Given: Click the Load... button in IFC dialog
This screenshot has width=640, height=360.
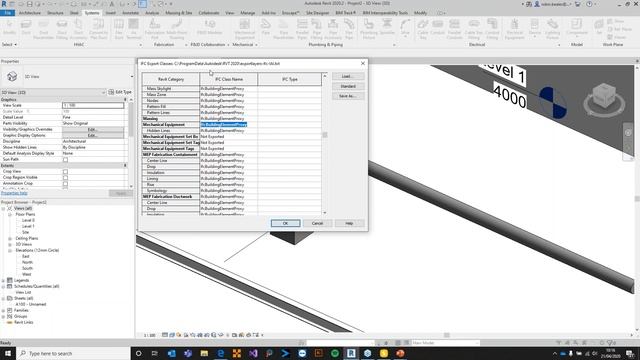Looking at the screenshot, I should click(x=348, y=76).
